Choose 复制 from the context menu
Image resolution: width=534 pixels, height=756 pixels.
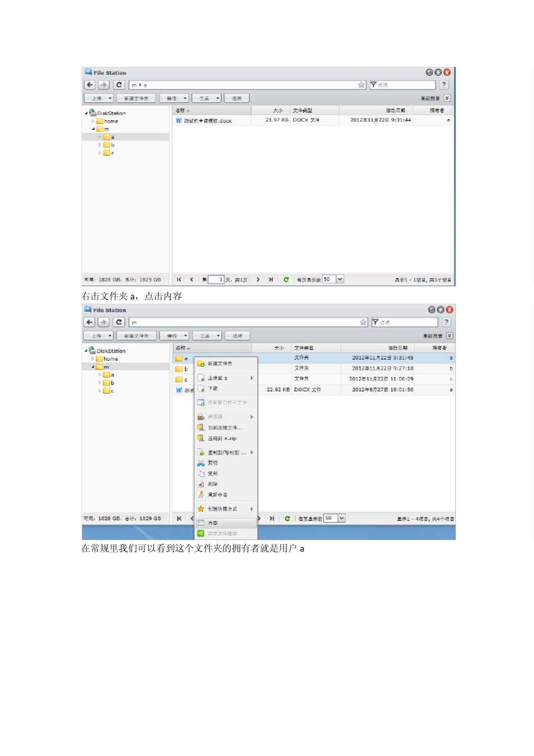point(226,474)
